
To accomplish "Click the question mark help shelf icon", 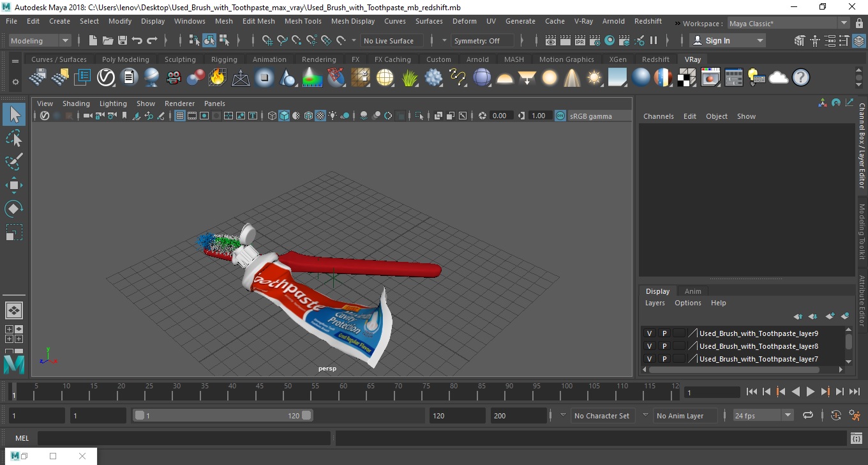I will click(801, 78).
